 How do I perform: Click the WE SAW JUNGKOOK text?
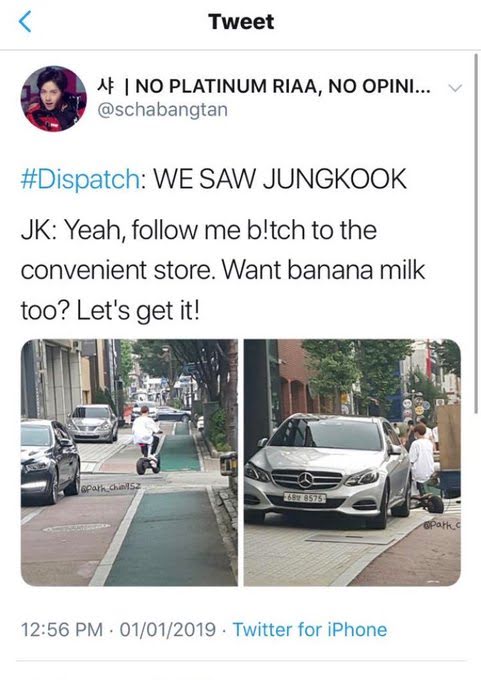[280, 179]
